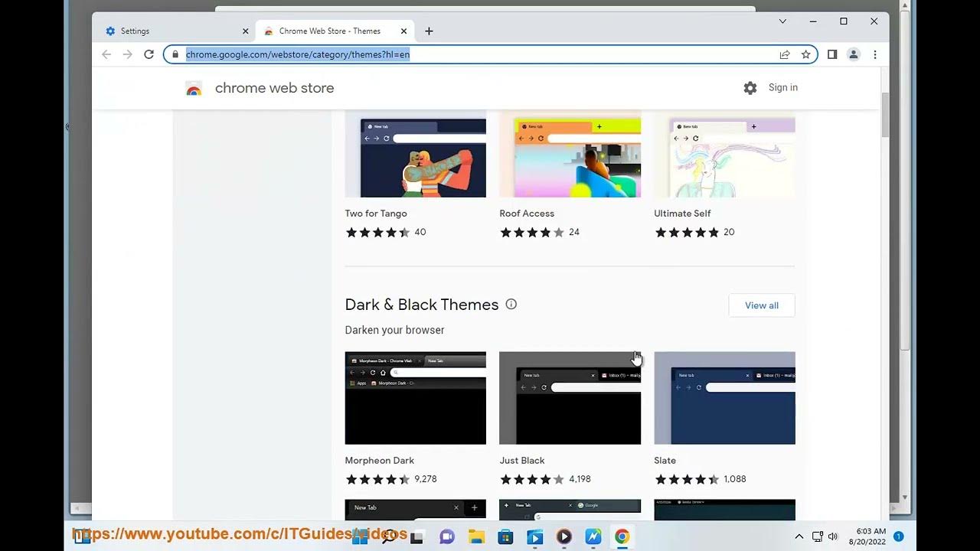Open File Explorer from taskbar
This screenshot has width=980, height=551.
pyautogui.click(x=476, y=536)
